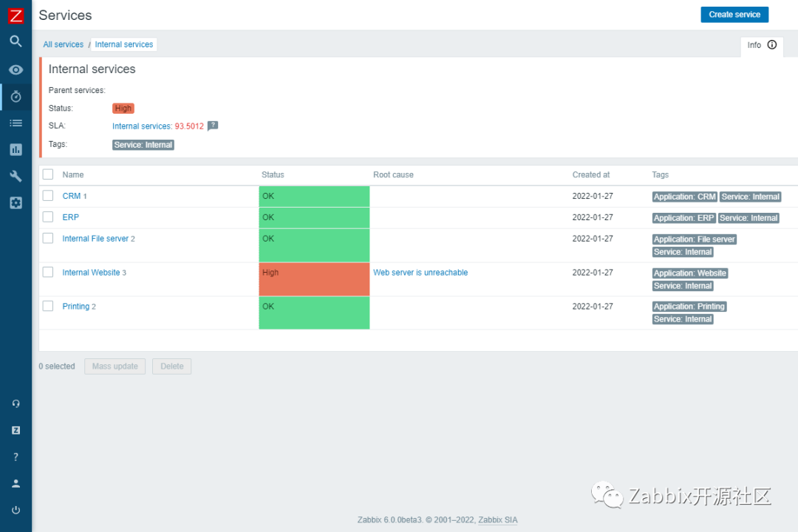The height and width of the screenshot is (532, 798).
Task: Open Inventory using the list icon
Action: pos(16,123)
